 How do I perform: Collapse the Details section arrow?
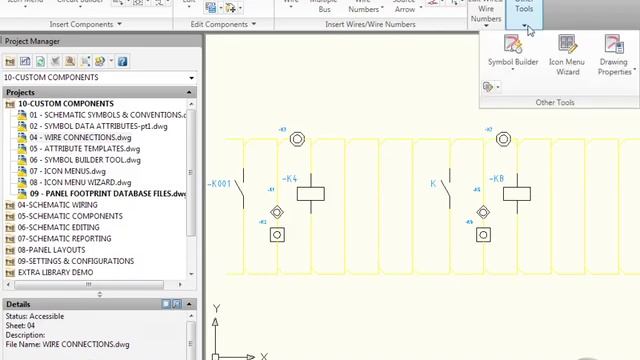tap(189, 304)
